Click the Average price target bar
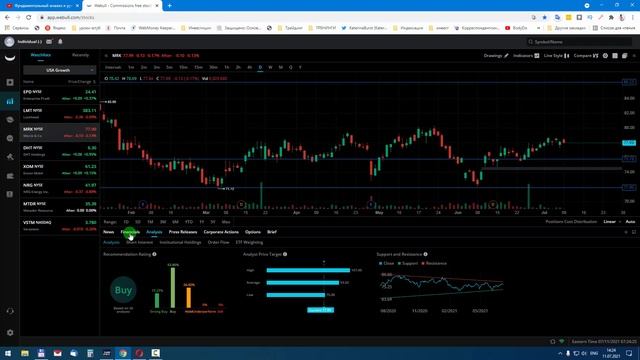This screenshot has height=360, width=640. [302, 282]
